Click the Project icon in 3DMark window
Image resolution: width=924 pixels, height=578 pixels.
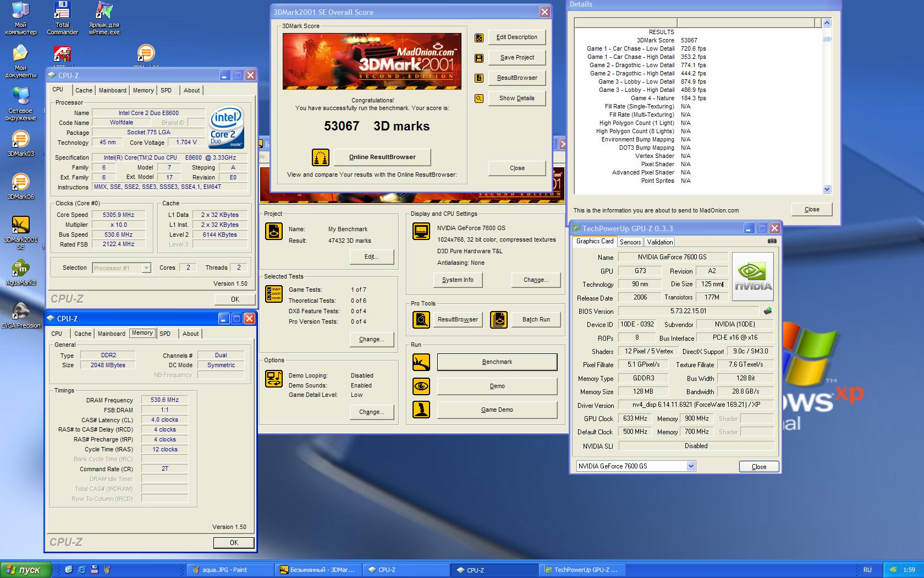coord(273,231)
